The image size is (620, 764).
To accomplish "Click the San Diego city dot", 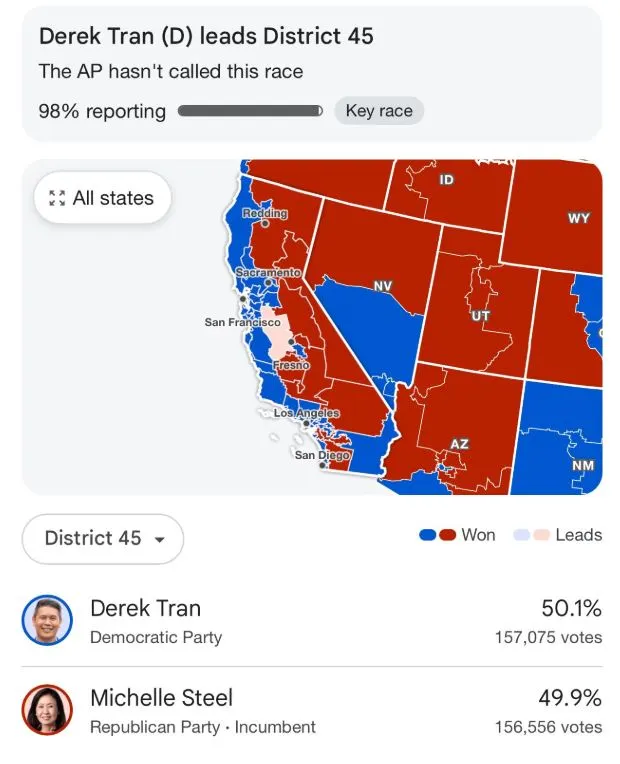I will pos(322,465).
